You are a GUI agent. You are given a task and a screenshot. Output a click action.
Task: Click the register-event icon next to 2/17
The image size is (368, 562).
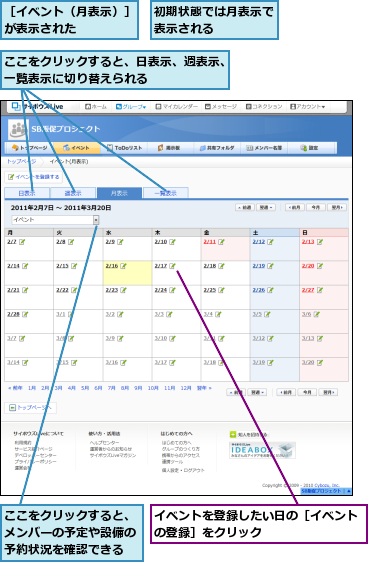[172, 266]
